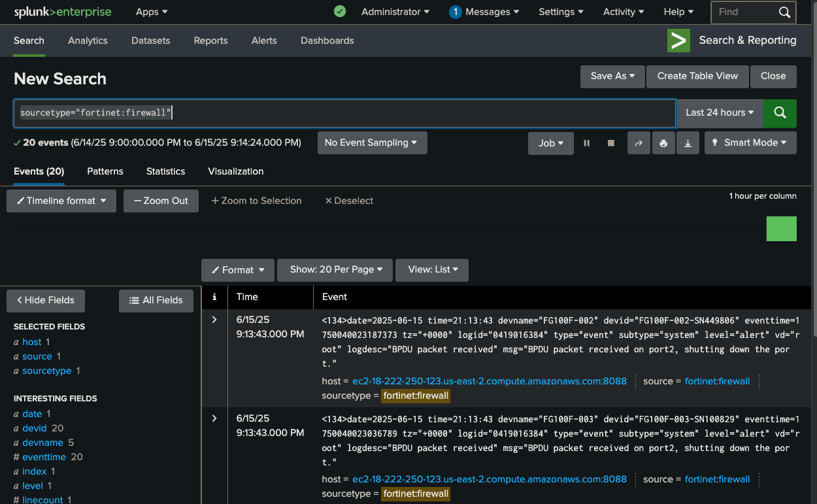Click the Zoom Out button
This screenshot has height=504, width=817.
pos(161,201)
